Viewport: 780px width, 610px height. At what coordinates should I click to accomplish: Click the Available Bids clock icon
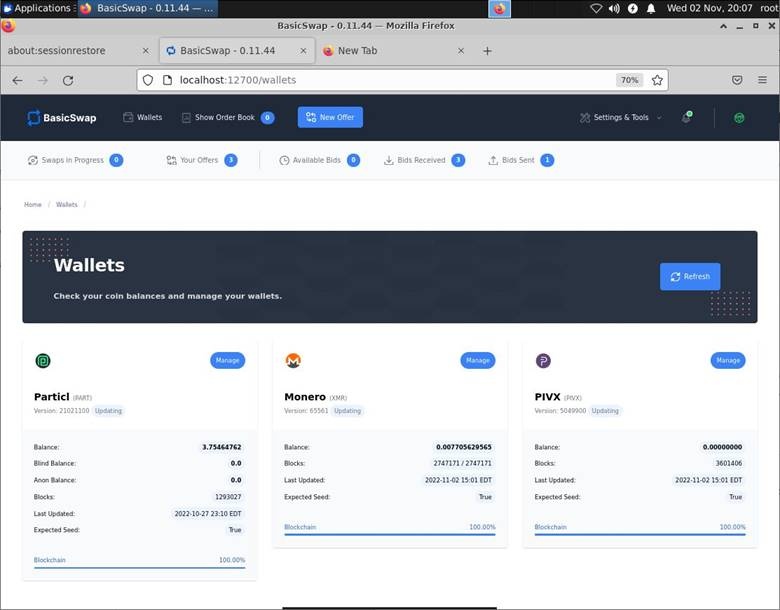coord(284,160)
